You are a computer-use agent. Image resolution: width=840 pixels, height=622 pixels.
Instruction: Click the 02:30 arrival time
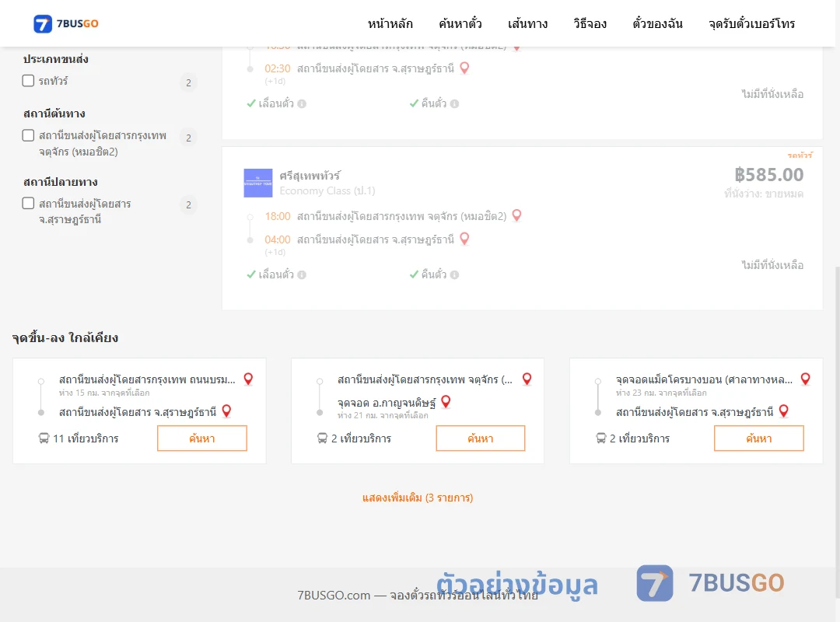(x=278, y=68)
